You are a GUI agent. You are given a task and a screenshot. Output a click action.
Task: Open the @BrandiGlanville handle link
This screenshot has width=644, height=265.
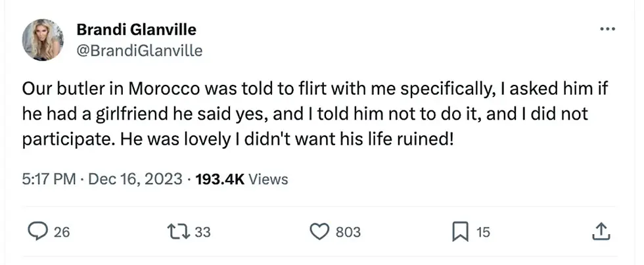tap(139, 50)
